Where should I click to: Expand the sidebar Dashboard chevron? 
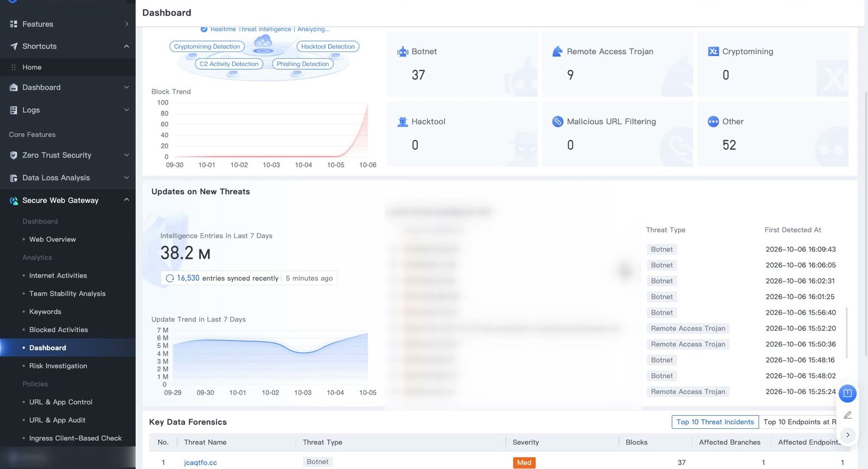pyautogui.click(x=126, y=87)
